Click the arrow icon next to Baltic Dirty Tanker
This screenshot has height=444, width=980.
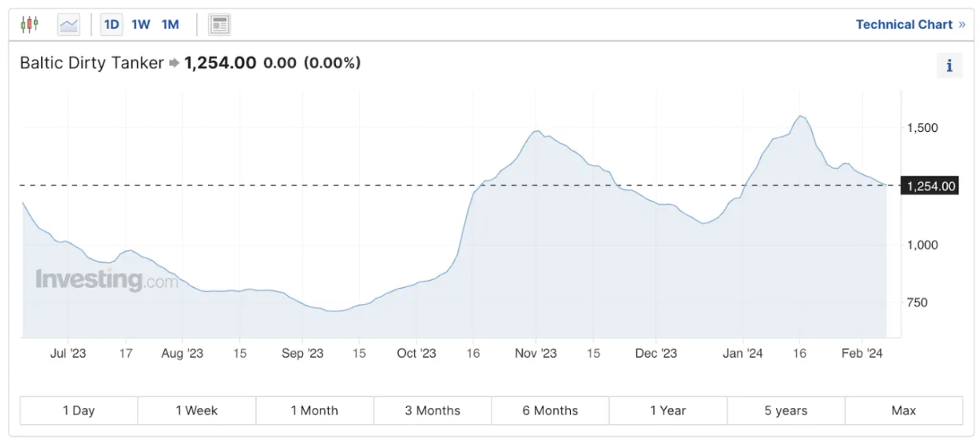(174, 63)
